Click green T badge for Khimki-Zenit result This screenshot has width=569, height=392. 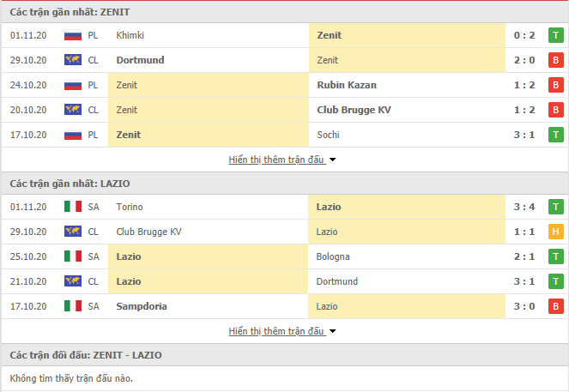point(555,35)
